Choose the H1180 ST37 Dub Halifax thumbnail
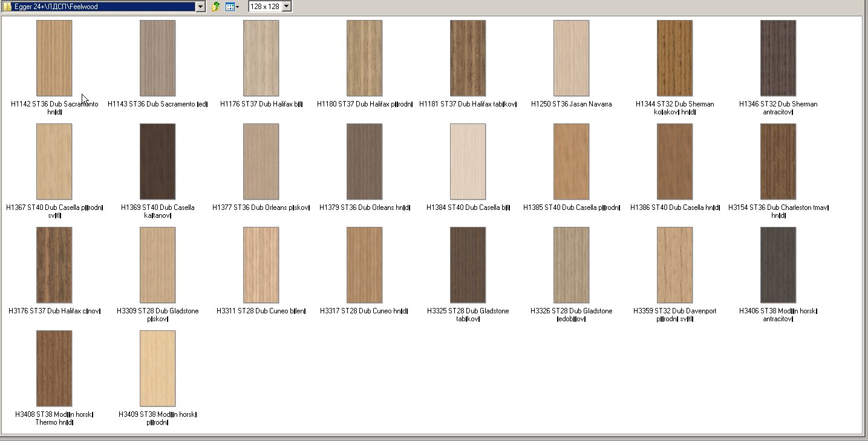Image resolution: width=868 pixels, height=441 pixels. coord(365,58)
